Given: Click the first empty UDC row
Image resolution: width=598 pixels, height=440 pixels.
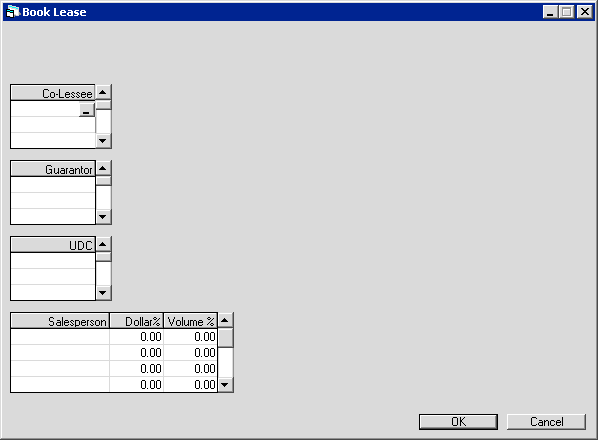Looking at the screenshot, I should click(53, 260).
